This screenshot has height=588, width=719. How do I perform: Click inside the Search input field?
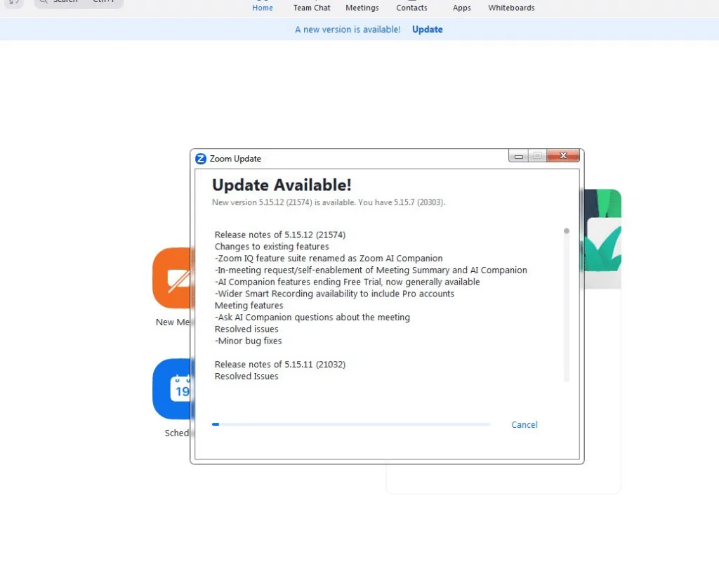point(77,1)
